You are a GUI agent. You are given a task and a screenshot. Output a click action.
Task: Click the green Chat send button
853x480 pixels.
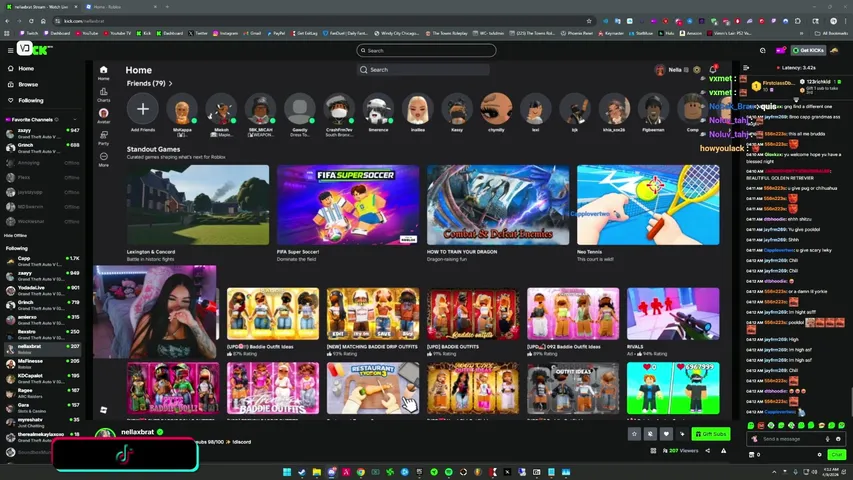click(x=836, y=454)
